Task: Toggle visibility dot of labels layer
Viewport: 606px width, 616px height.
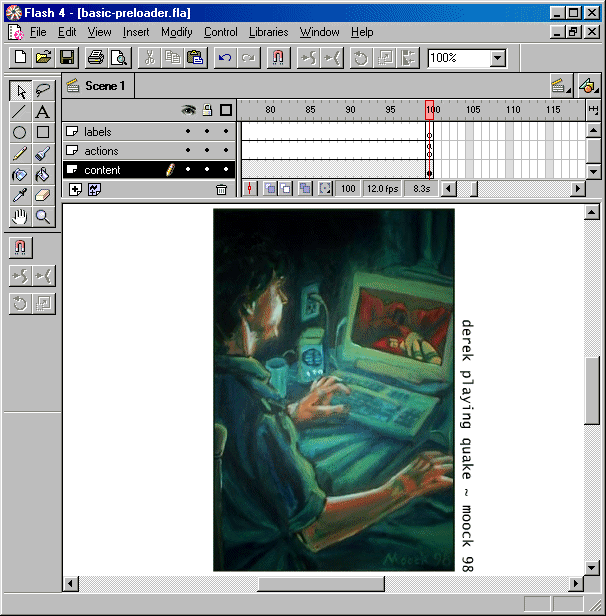Action: pyautogui.click(x=188, y=131)
